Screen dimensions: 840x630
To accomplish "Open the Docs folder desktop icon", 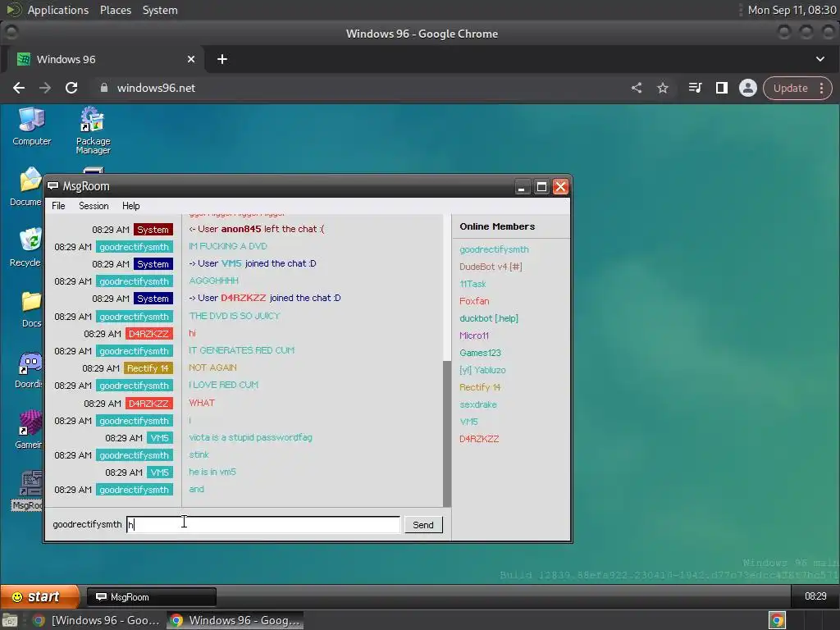I will 30,309.
